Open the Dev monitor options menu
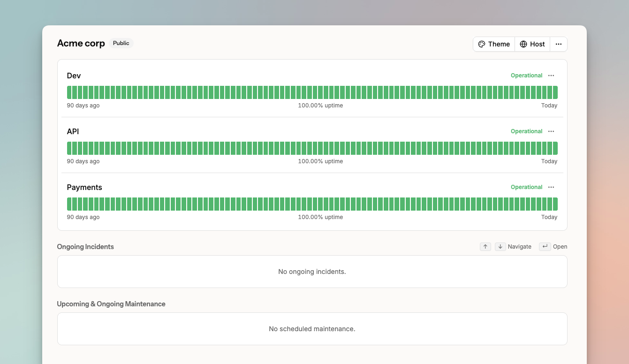Screen dimensions: 629x364 551,76
